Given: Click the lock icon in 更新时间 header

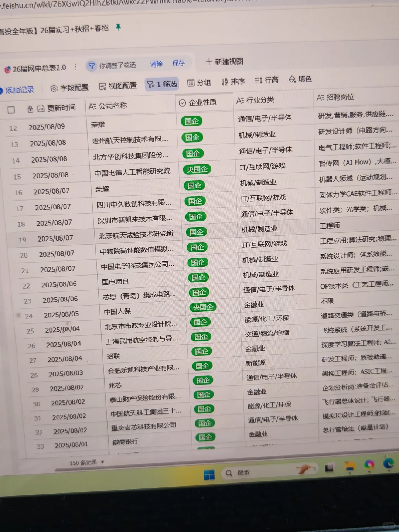Looking at the screenshot, I should coord(30,109).
